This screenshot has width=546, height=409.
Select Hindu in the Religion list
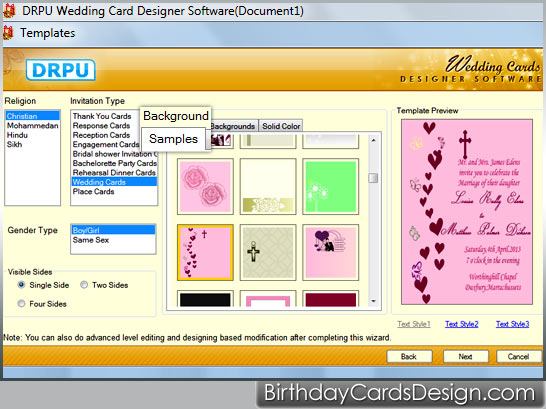[17, 135]
